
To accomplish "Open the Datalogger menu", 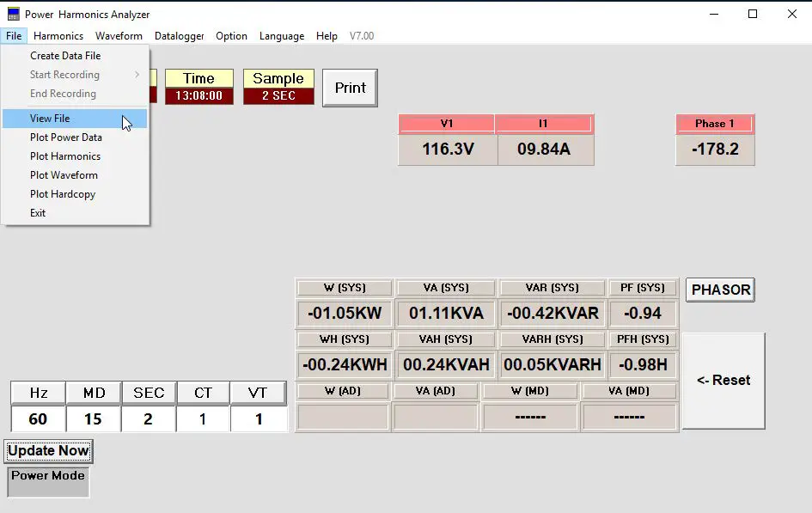I will tap(179, 35).
